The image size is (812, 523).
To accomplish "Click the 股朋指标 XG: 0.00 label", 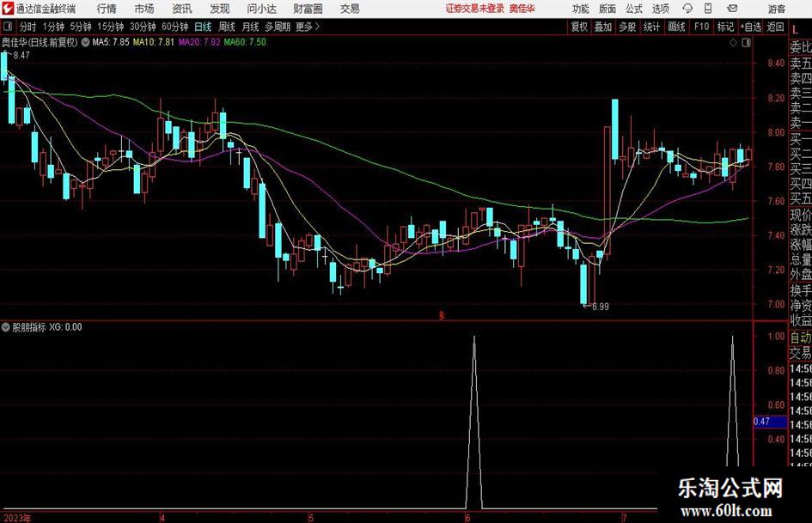I will point(47,327).
